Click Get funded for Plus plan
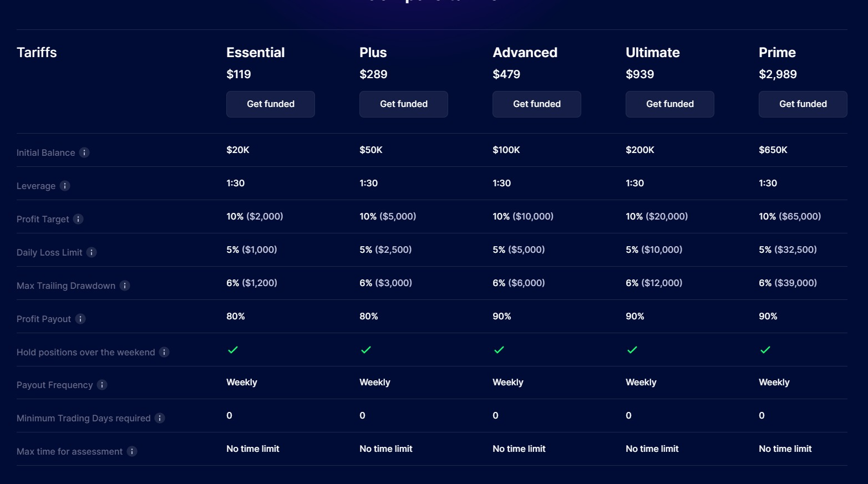Image resolution: width=868 pixels, height=484 pixels. tap(404, 104)
